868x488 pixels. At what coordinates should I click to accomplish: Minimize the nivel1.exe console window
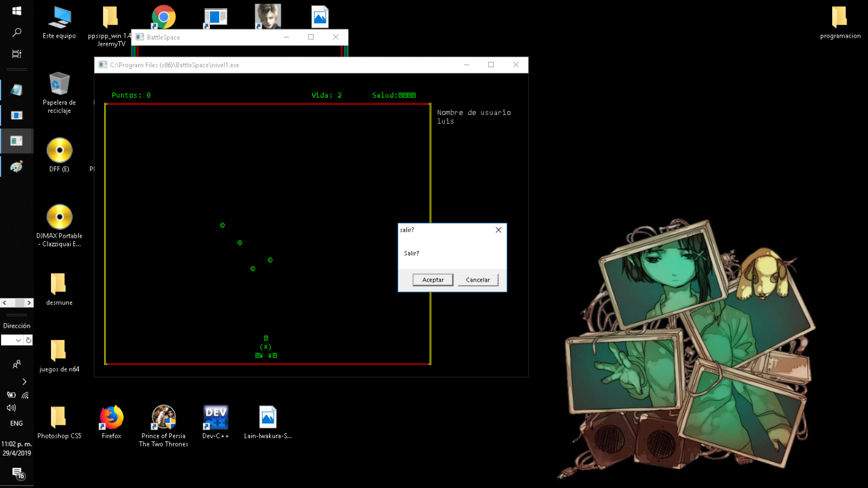466,65
